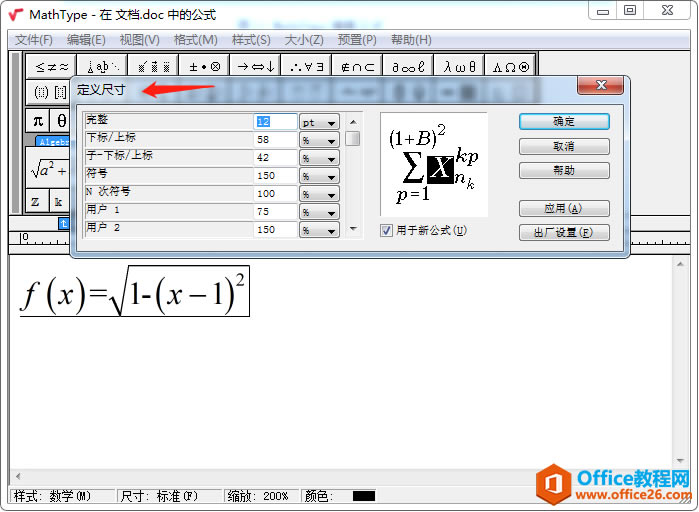Insert the Z symbol button
The image size is (699, 512).
click(35, 201)
